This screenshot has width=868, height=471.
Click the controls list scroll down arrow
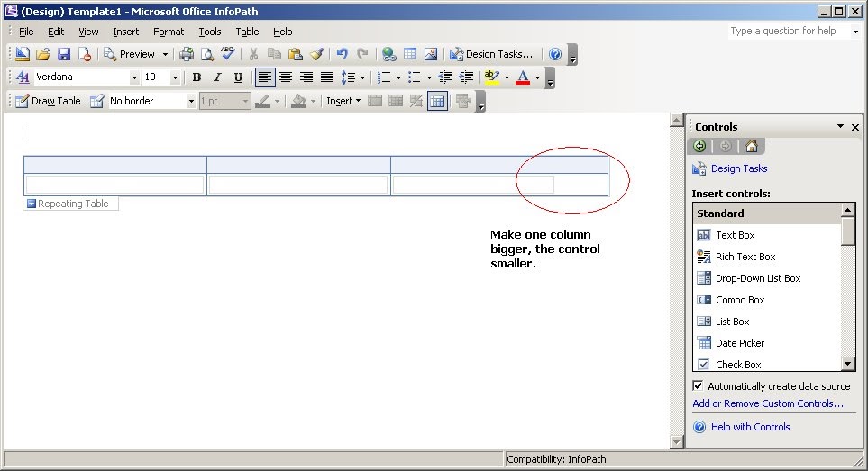pos(847,364)
